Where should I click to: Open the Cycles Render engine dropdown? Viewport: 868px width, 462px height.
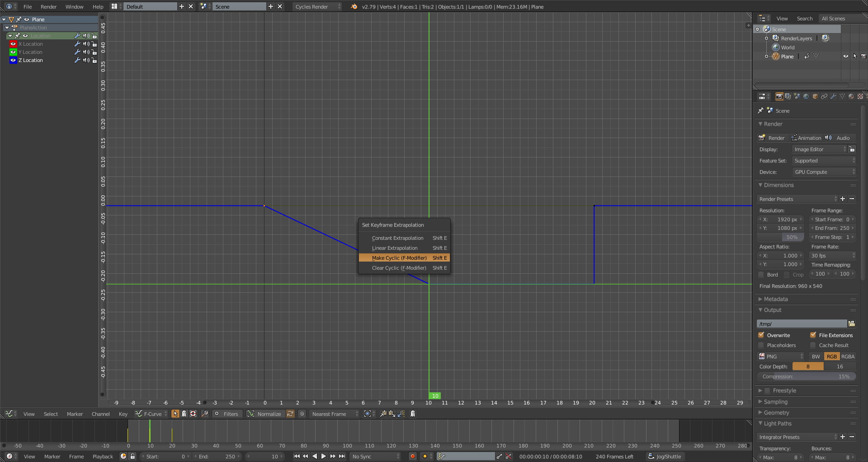316,7
